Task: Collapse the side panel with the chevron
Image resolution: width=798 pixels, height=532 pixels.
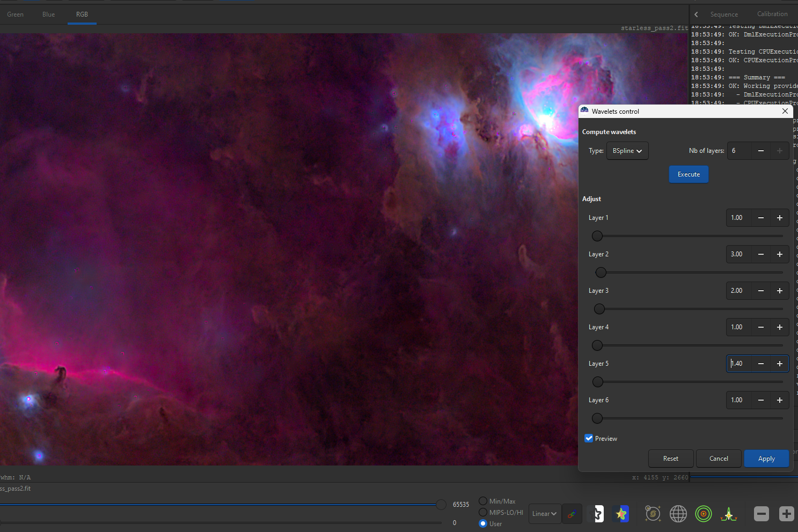Action: (x=696, y=14)
